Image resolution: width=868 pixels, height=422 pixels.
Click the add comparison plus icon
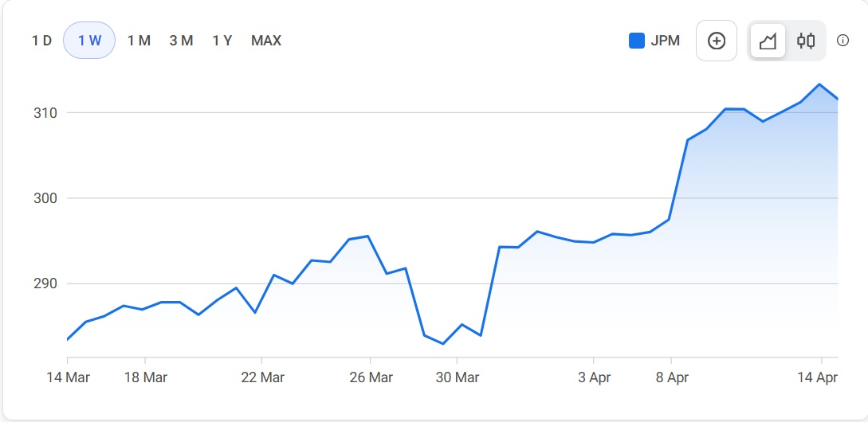tap(717, 41)
